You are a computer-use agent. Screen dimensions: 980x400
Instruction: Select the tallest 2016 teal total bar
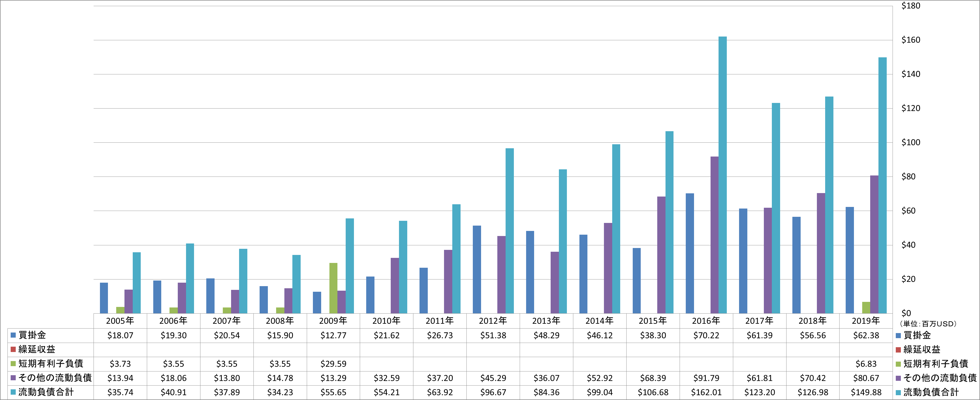click(x=723, y=175)
